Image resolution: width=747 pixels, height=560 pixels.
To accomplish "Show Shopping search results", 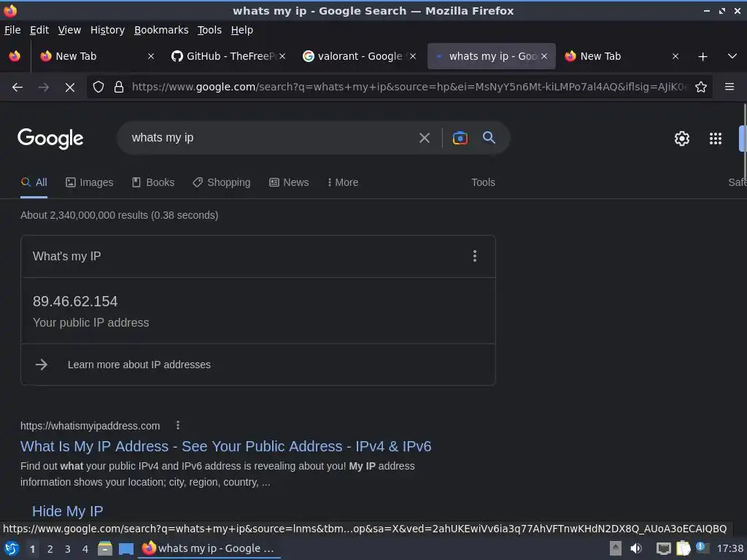I will coord(222,182).
